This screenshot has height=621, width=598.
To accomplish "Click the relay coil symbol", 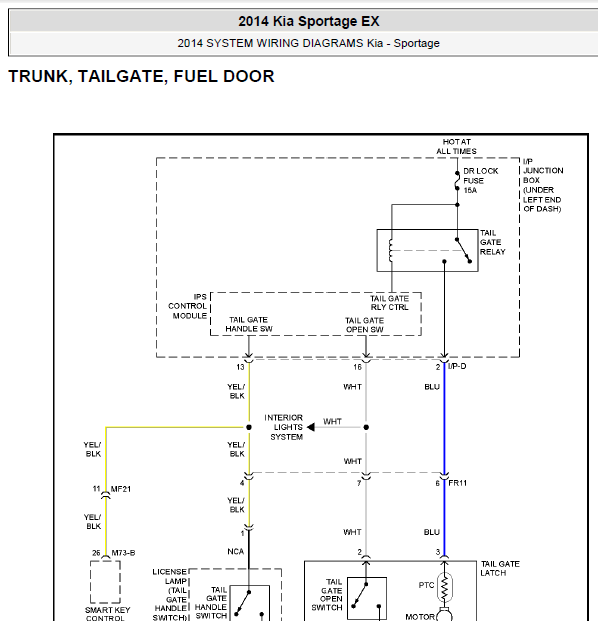I will point(391,250).
